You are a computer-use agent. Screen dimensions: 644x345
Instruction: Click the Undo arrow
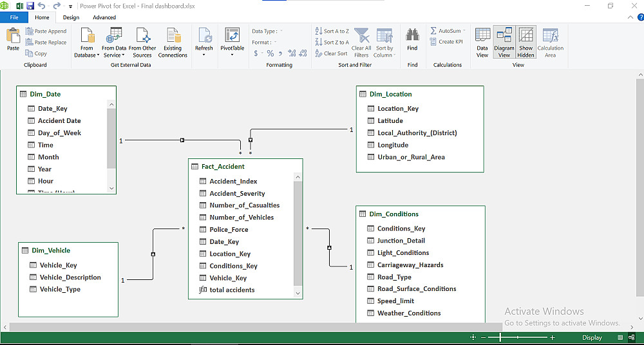tap(41, 6)
